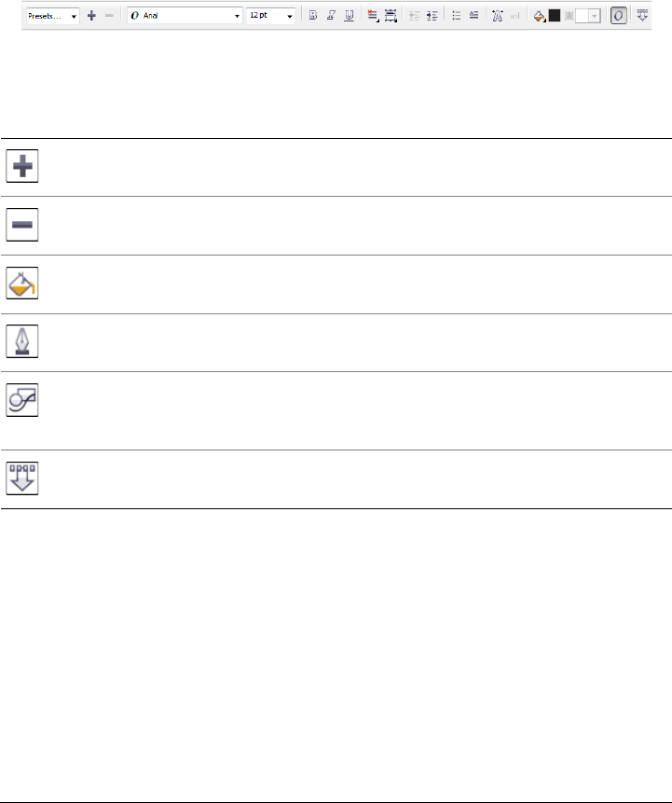Click the small plus icon in the toolbar

pos(91,16)
